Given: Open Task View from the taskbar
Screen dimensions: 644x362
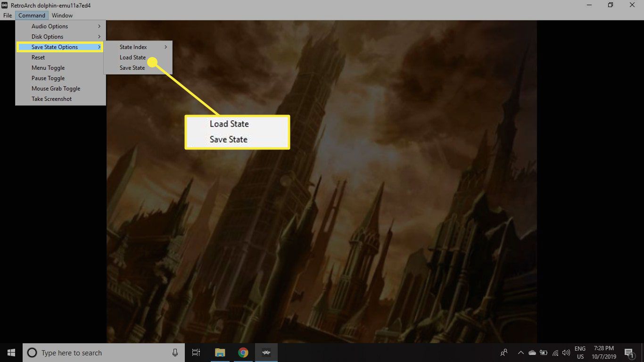Looking at the screenshot, I should click(196, 353).
